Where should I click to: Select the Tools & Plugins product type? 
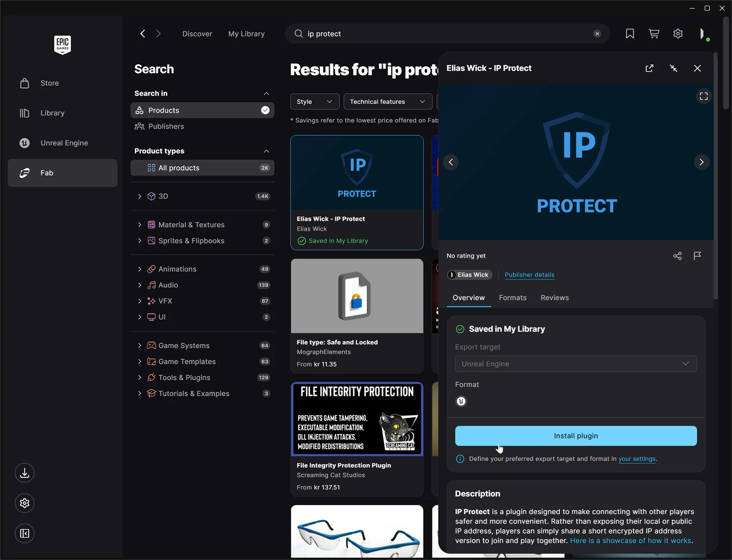click(202, 378)
